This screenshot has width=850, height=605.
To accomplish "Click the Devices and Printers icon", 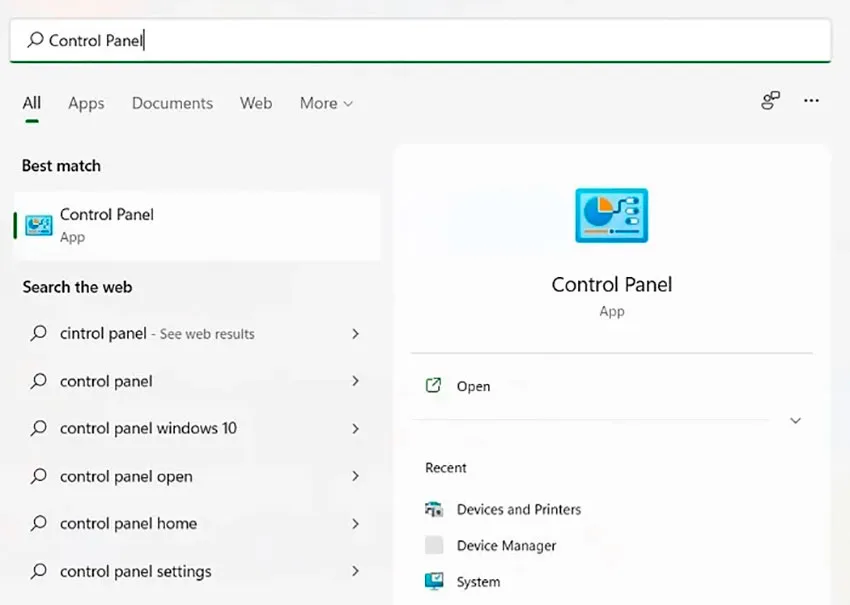I will click(434, 509).
